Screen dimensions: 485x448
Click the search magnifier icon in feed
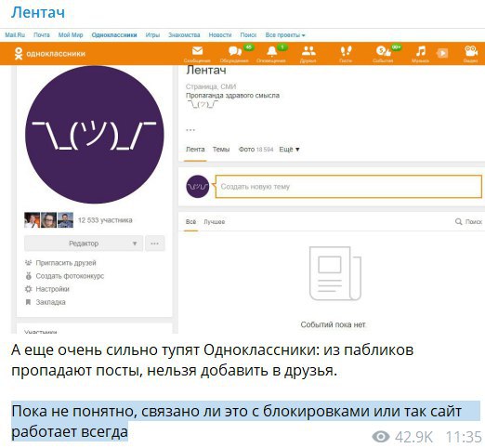458,221
